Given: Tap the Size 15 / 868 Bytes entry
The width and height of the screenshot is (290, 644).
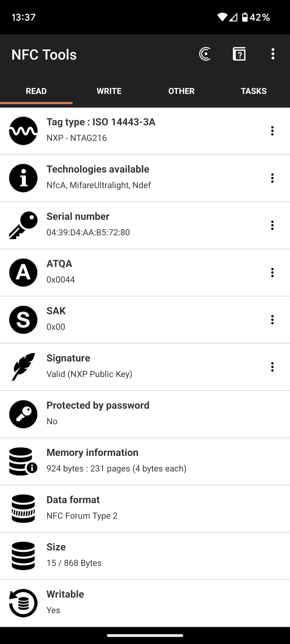Looking at the screenshot, I should [145, 556].
